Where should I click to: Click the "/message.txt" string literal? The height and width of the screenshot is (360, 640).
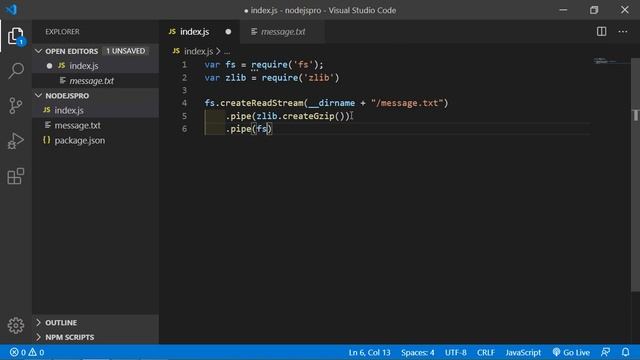pyautogui.click(x=407, y=103)
